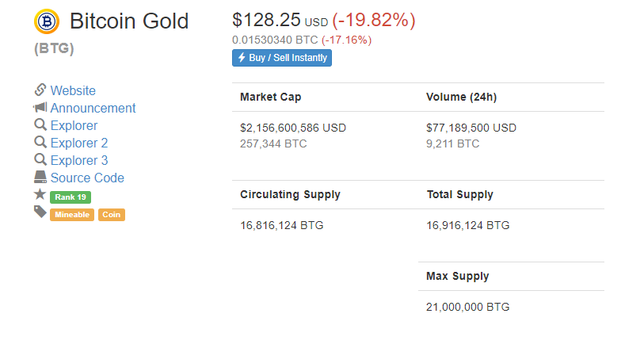
Task: Click the Bitcoin Gold coin logo
Action: 47,21
